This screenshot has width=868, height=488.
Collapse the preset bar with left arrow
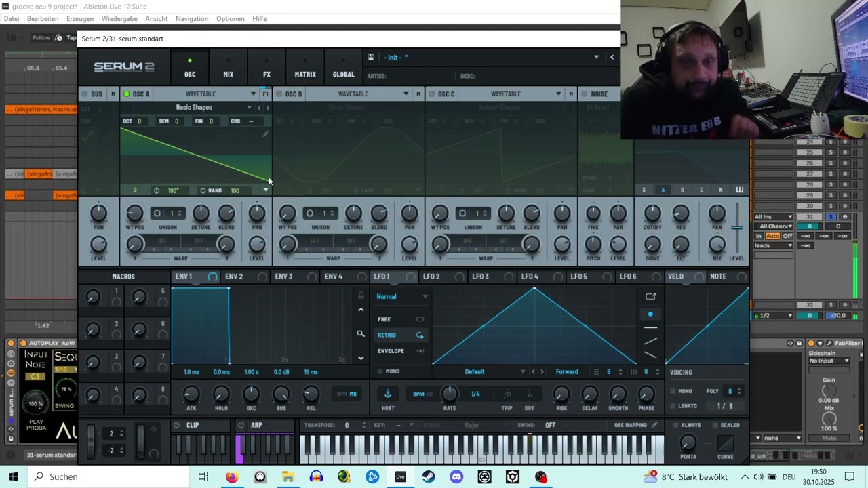click(612, 58)
